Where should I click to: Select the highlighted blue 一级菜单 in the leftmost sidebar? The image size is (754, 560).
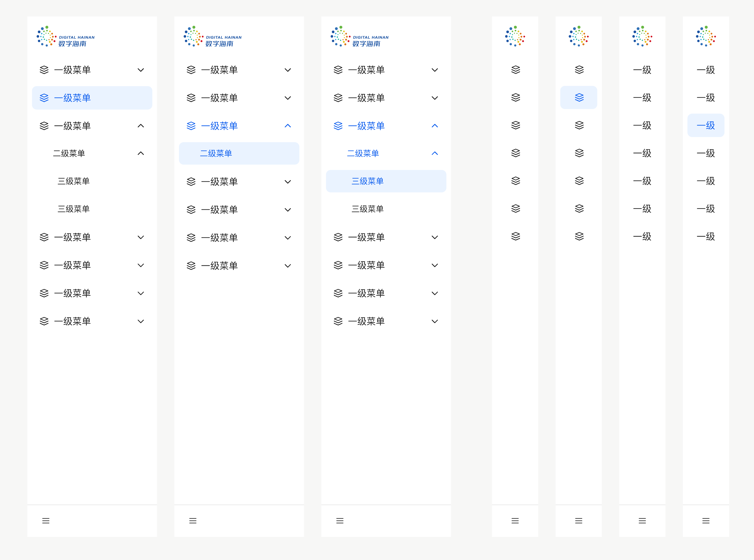coord(92,98)
